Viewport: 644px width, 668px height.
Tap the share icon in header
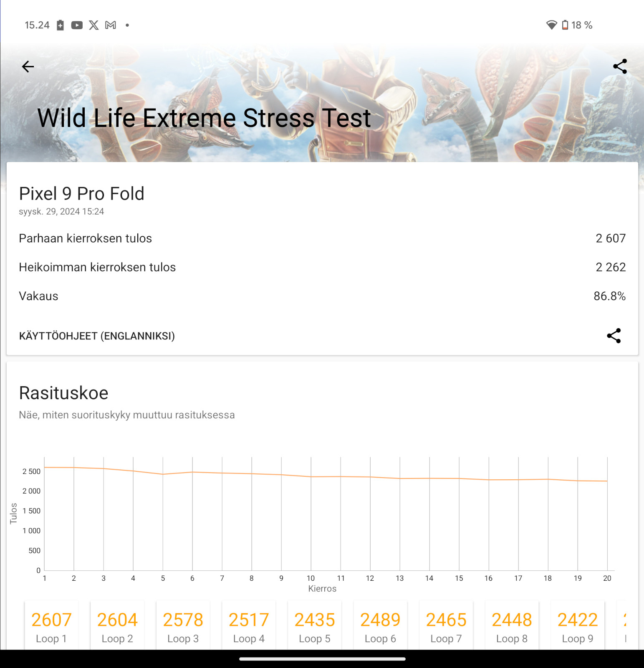pos(620,66)
